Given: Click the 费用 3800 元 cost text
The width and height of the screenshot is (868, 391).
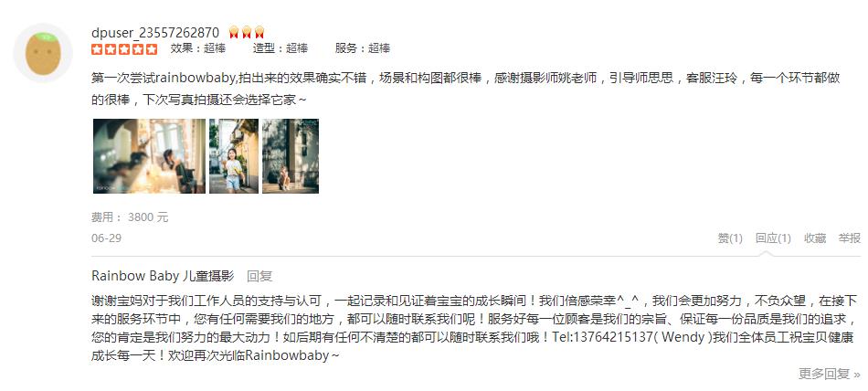Looking at the screenshot, I should [130, 217].
